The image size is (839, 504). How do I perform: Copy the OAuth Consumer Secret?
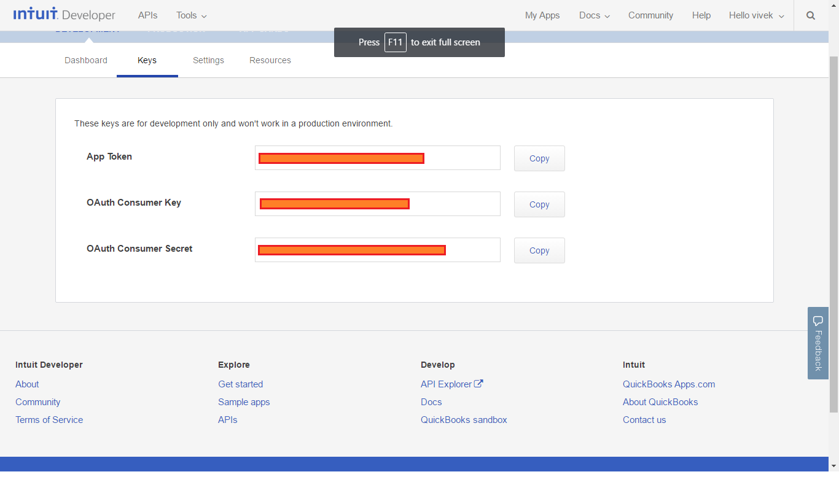(x=539, y=250)
